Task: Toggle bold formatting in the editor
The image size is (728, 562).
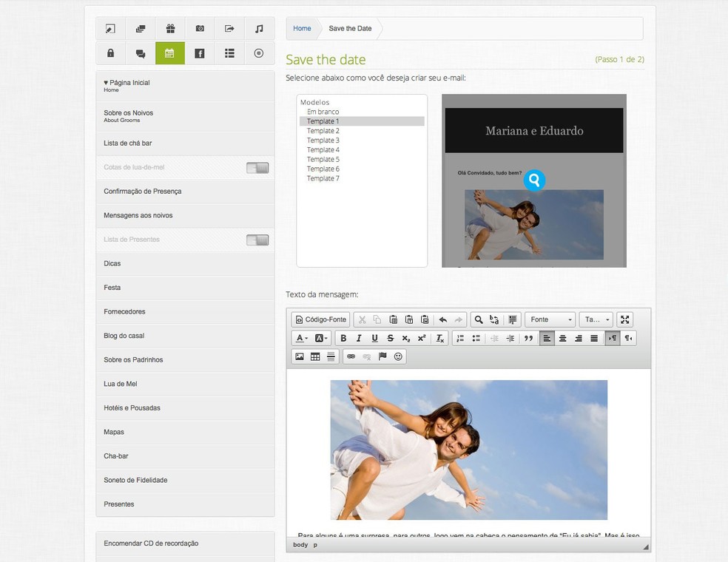Action: pyautogui.click(x=343, y=338)
